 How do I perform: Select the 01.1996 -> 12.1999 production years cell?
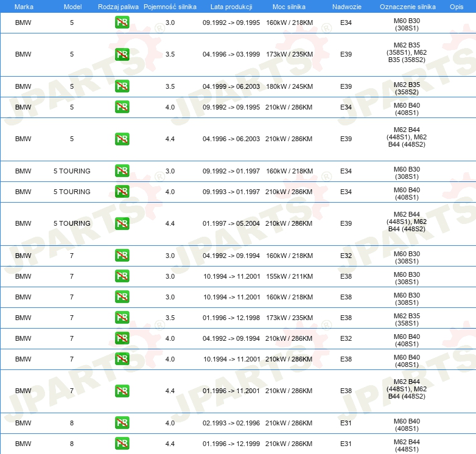click(231, 444)
